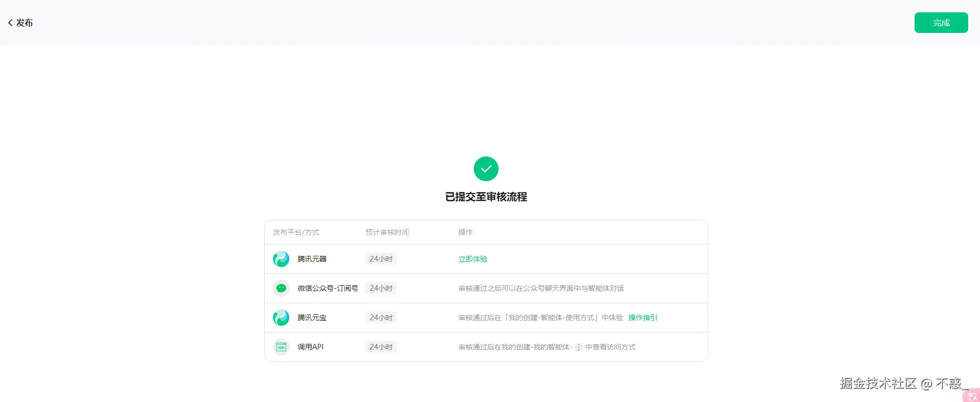The width and height of the screenshot is (980, 402).
Task: Click the 腾讯元器 row label
Action: (312, 259)
